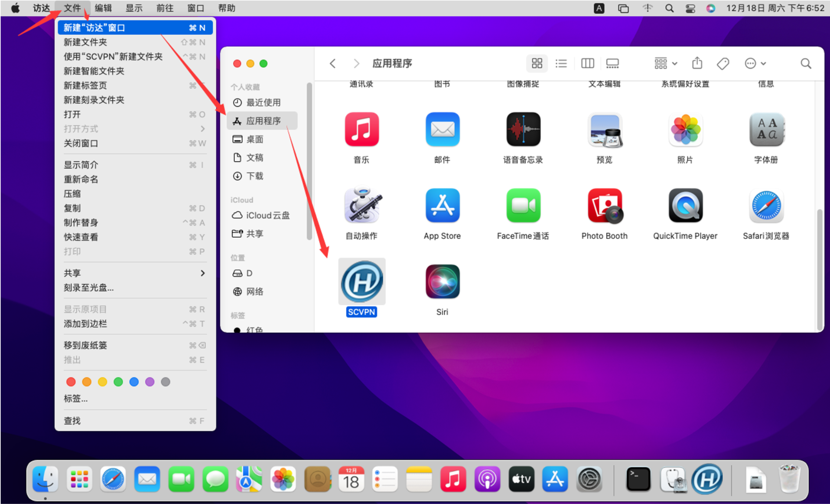This screenshot has width=830, height=504.
Task: Open Maps from the Dock
Action: click(x=249, y=479)
